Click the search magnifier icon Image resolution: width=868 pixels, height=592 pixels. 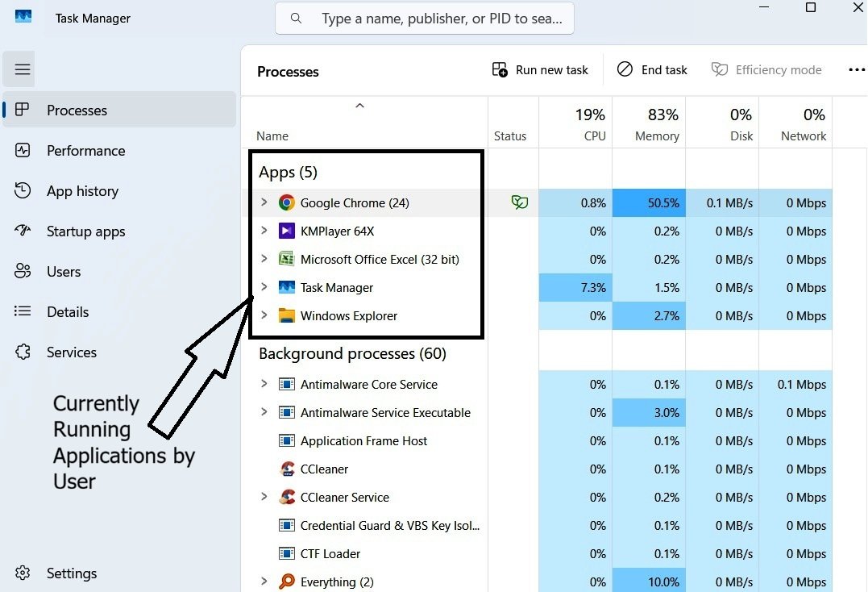296,19
